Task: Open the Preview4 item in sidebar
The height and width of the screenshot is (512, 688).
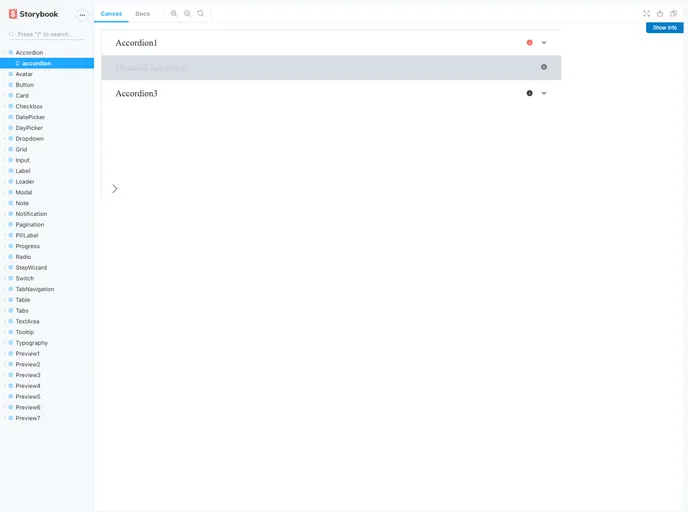Action: point(28,386)
